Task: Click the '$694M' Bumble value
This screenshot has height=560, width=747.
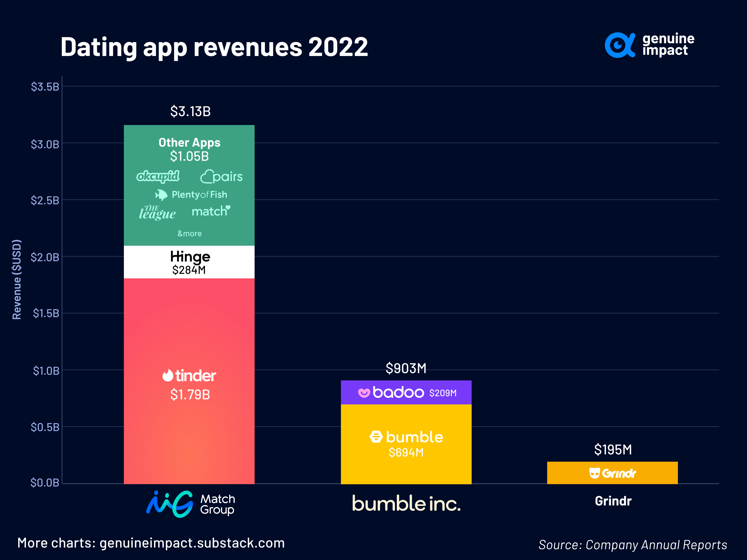Action: click(x=406, y=452)
